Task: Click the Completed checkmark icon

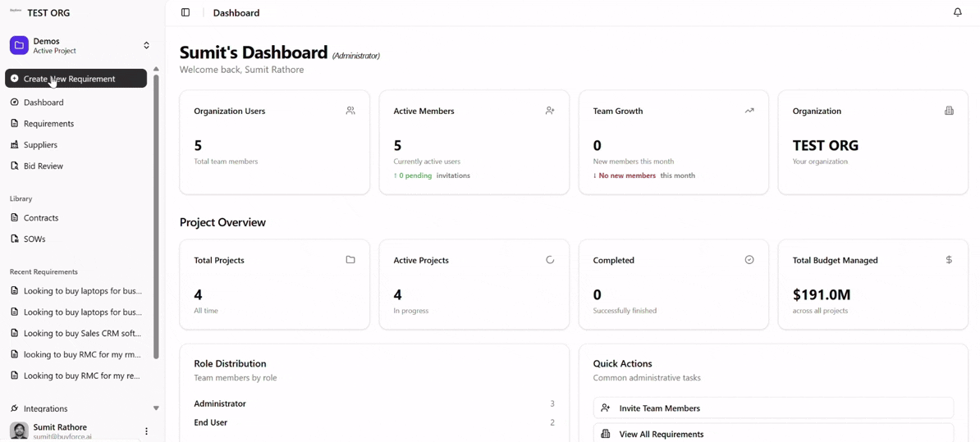Action: (x=749, y=260)
